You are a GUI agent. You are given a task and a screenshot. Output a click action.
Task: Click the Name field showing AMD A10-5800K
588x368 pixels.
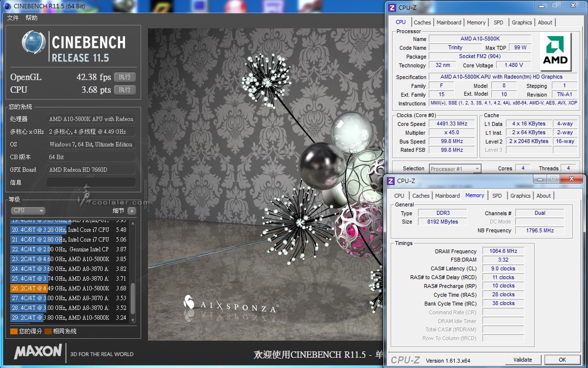tap(480, 39)
